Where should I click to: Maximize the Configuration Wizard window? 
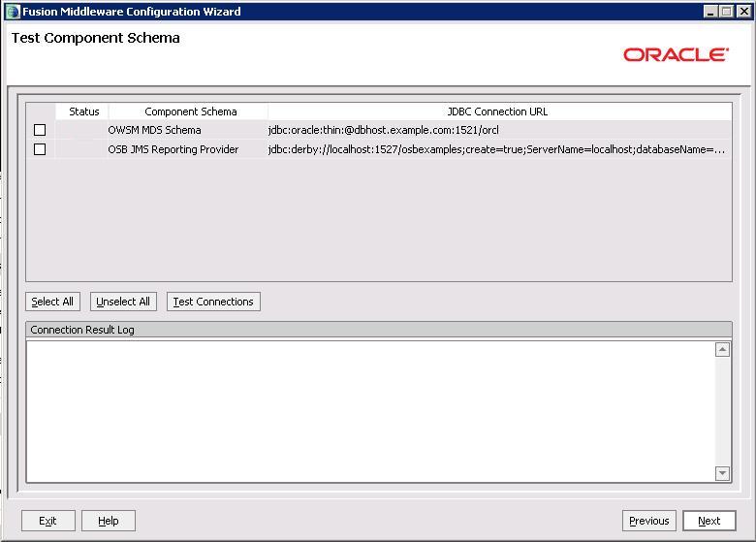727,12
